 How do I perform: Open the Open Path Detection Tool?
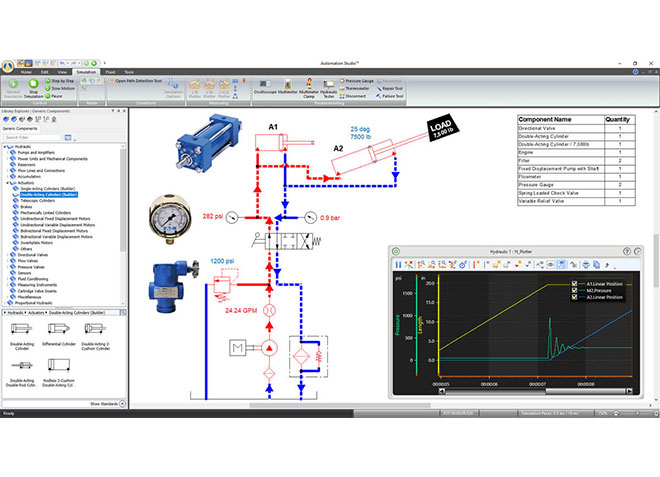pos(136,80)
